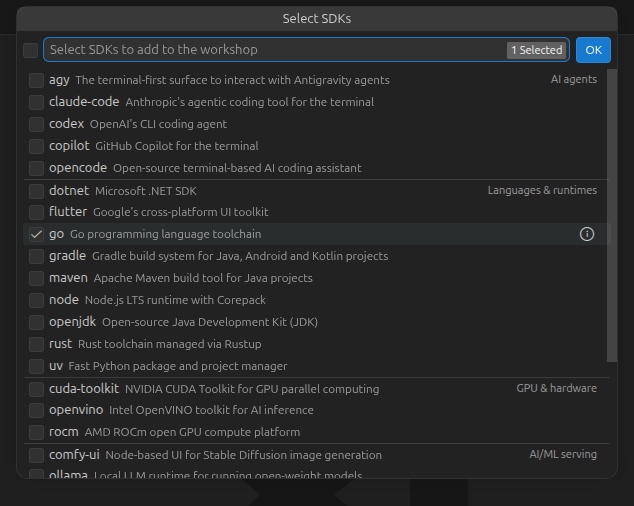Select the rocm checkbox

(x=36, y=432)
